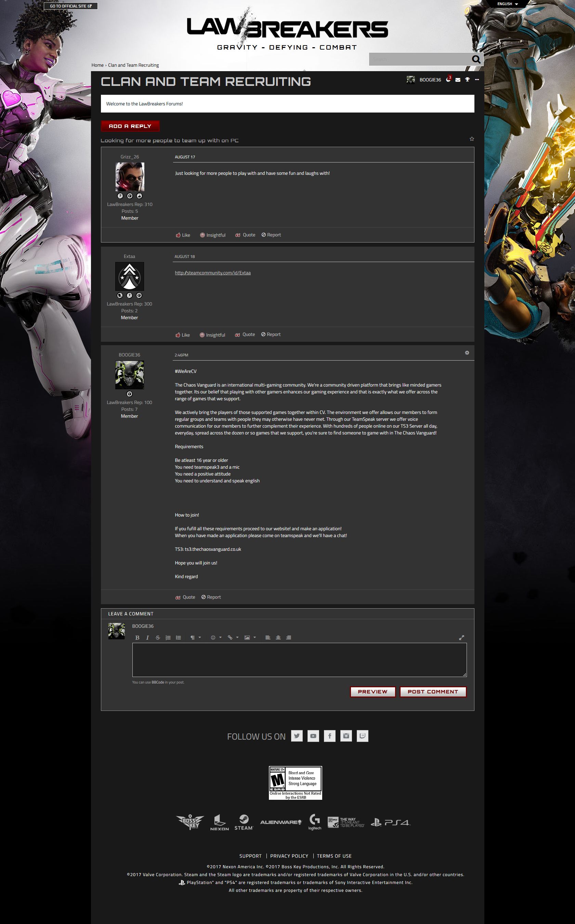Quote Grizz_26's post
The height and width of the screenshot is (924, 575).
coord(245,235)
